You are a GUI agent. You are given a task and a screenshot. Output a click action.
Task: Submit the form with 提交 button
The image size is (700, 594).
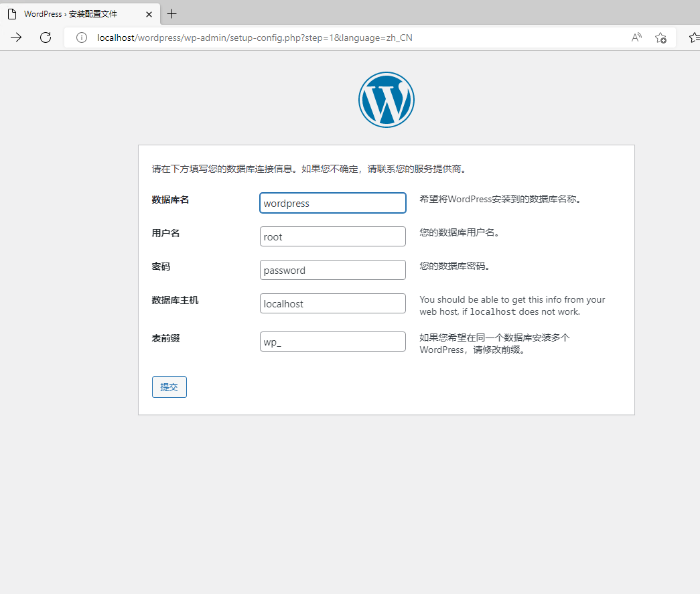(x=169, y=387)
